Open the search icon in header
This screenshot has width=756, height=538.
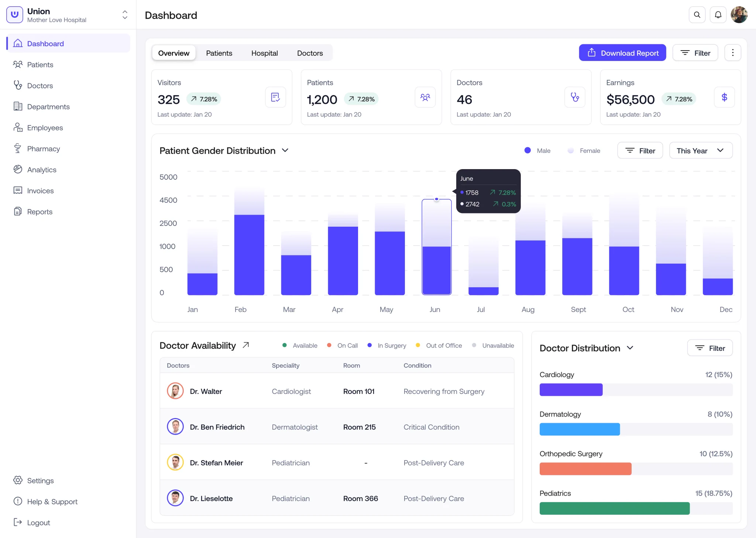pos(697,15)
